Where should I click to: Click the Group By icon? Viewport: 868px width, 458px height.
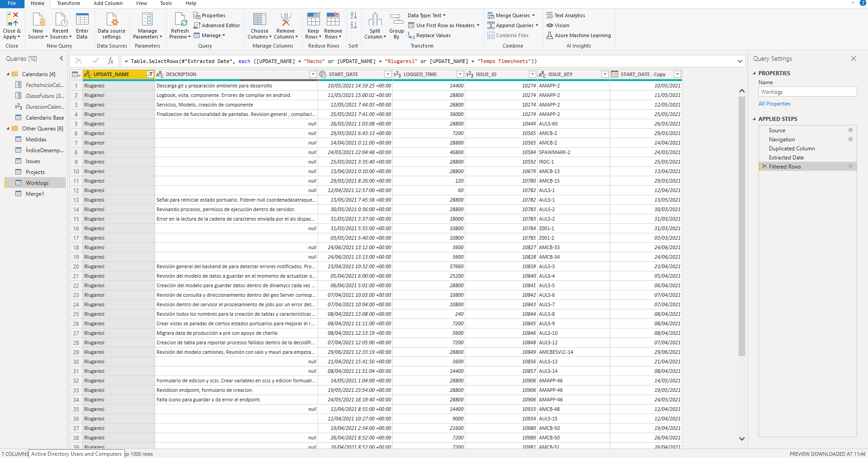click(396, 20)
